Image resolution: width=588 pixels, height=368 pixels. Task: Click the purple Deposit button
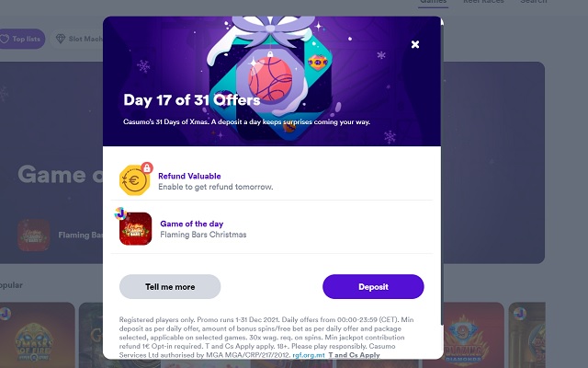coord(373,286)
